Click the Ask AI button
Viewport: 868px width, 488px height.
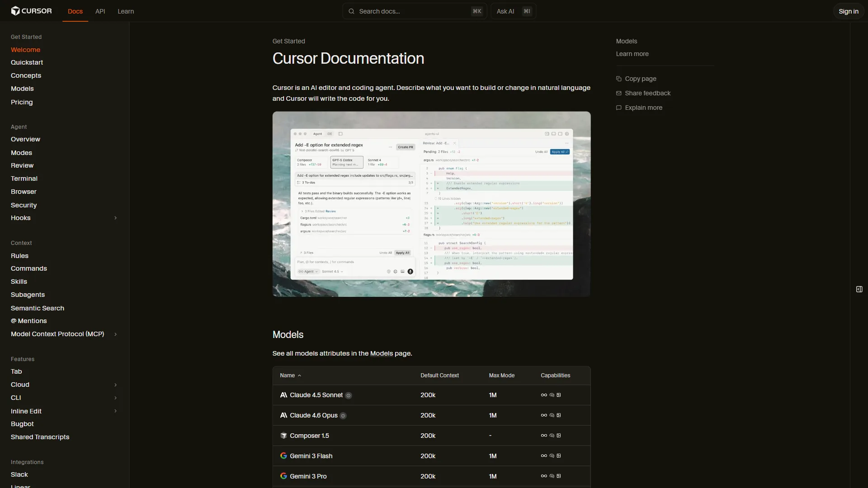click(x=513, y=11)
